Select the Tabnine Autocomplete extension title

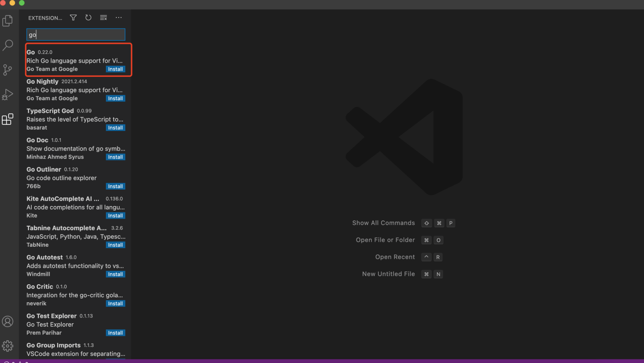(x=67, y=228)
